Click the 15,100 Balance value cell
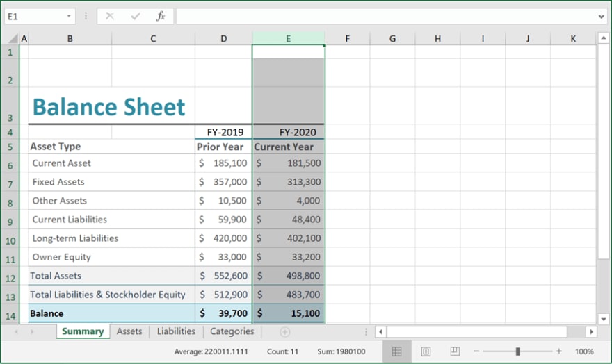Screen dimensions: 612x364 pos(289,313)
